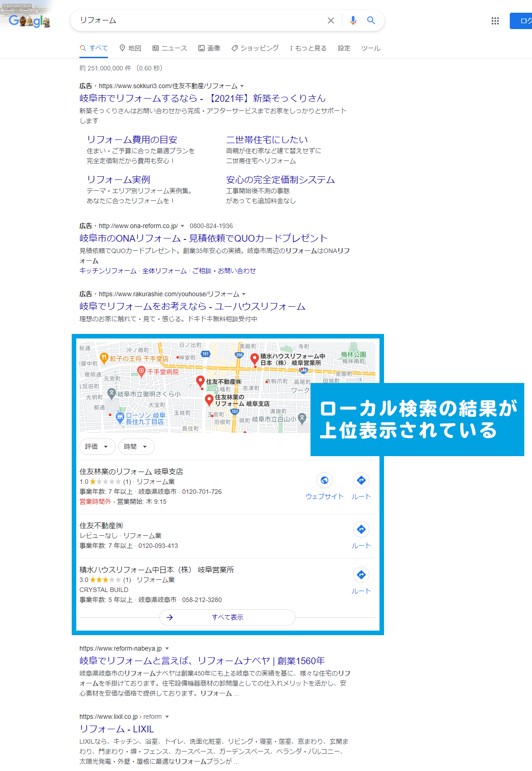Open the ご相談・お問い合わせ sitelink
Screen dimensions: 532x771
[224, 271]
